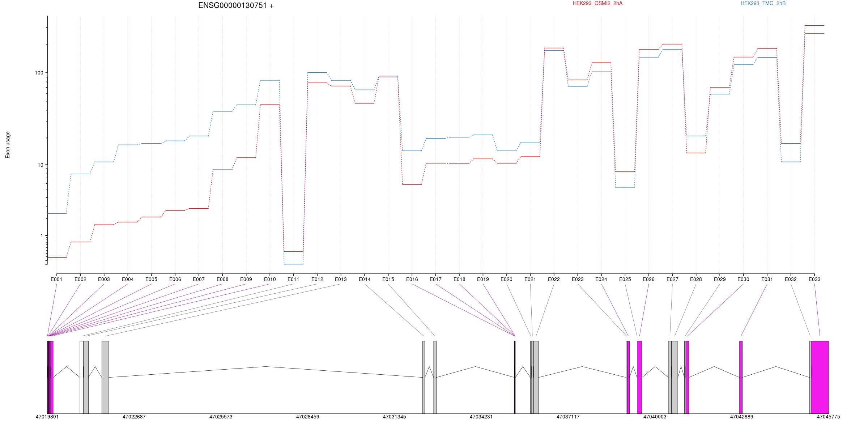Click exon label E025
This screenshot has height=434, width=868.
tap(625, 279)
